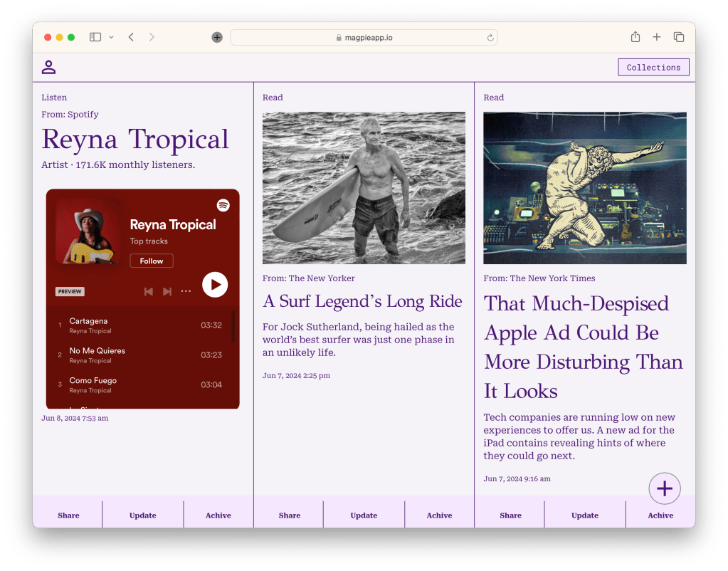Open a new Safari tab
This screenshot has height=571, width=728.
tap(656, 37)
